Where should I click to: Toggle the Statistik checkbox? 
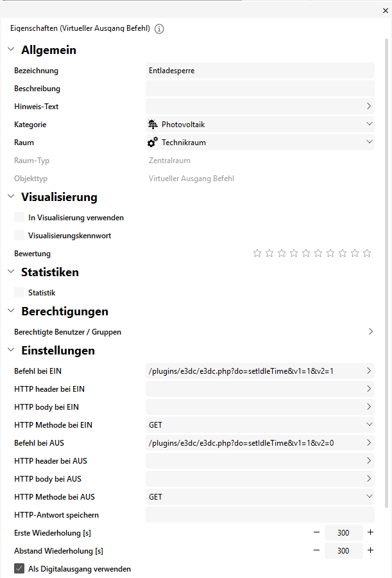coord(19,293)
